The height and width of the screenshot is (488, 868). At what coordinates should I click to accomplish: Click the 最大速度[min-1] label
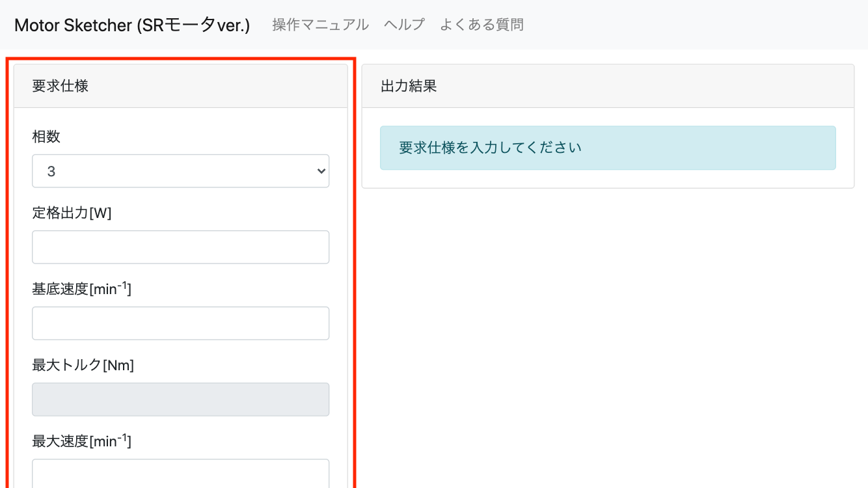pyautogui.click(x=82, y=441)
